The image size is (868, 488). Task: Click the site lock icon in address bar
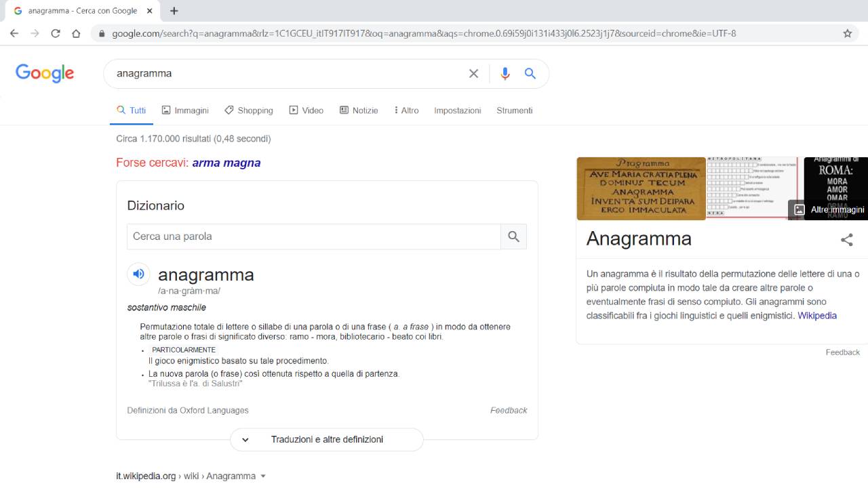click(x=102, y=33)
